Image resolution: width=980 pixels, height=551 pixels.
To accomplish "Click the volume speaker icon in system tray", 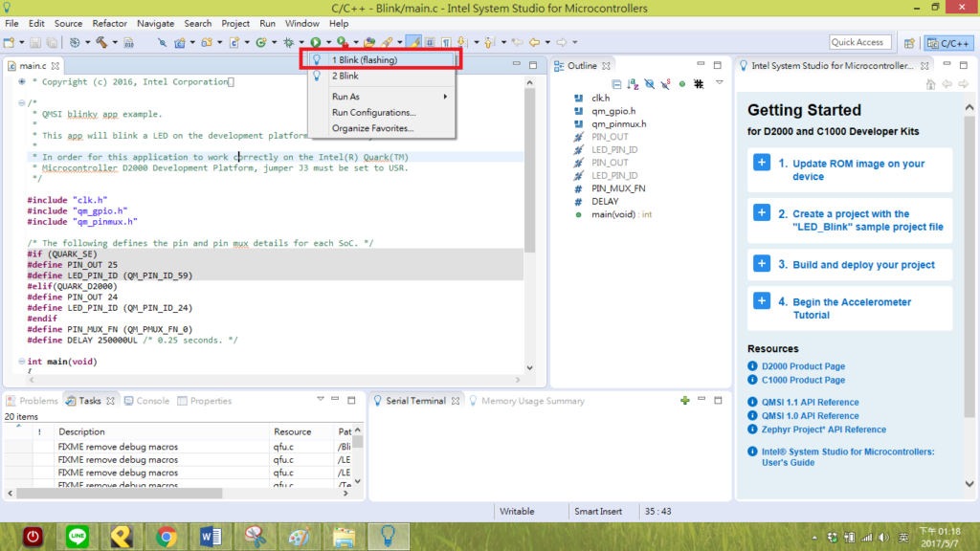I will tap(883, 538).
